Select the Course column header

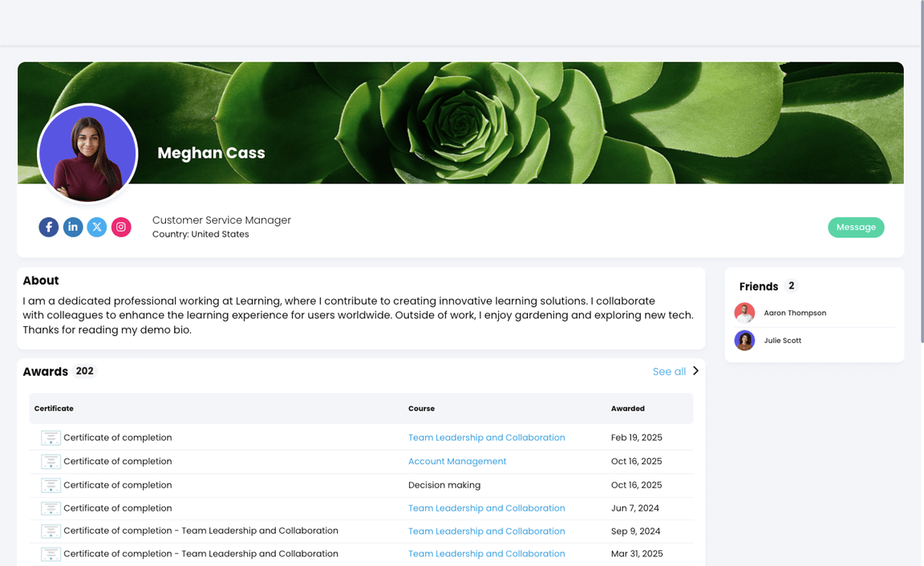421,408
